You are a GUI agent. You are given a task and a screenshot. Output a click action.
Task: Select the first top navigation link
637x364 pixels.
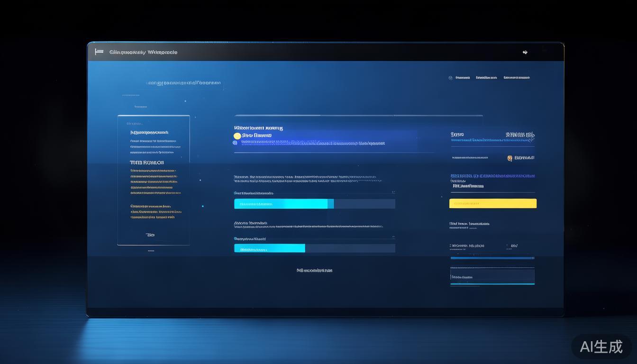click(463, 78)
